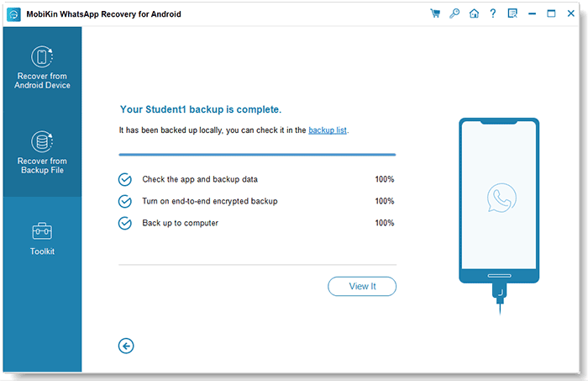Click the MobiKin app logo
The image size is (588, 381).
13,14
